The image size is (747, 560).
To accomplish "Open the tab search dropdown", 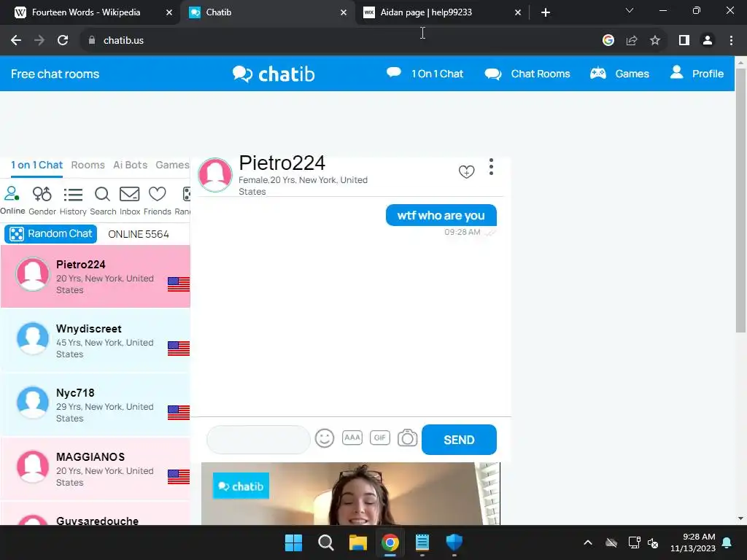I will pyautogui.click(x=630, y=10).
